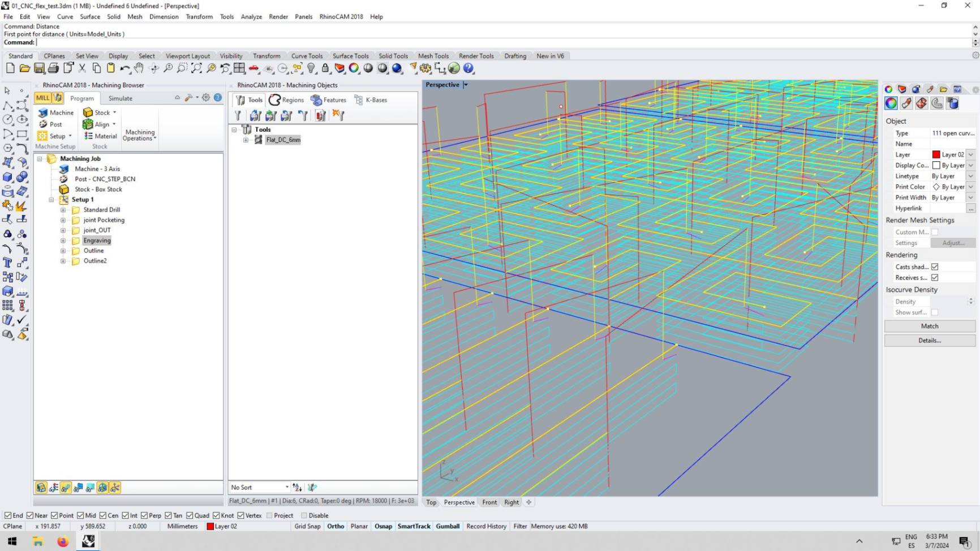Image resolution: width=980 pixels, height=551 pixels.
Task: Open the Windows Start menu
Action: (12, 541)
